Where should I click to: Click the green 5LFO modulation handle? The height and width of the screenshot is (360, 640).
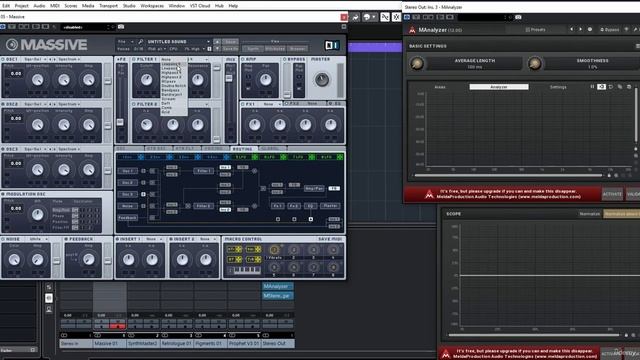pyautogui.click(x=255, y=157)
